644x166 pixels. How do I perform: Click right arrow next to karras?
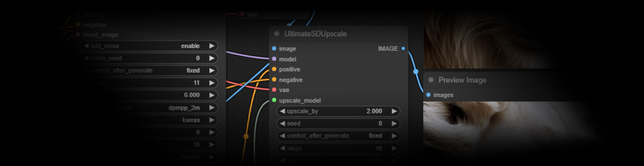(x=212, y=120)
